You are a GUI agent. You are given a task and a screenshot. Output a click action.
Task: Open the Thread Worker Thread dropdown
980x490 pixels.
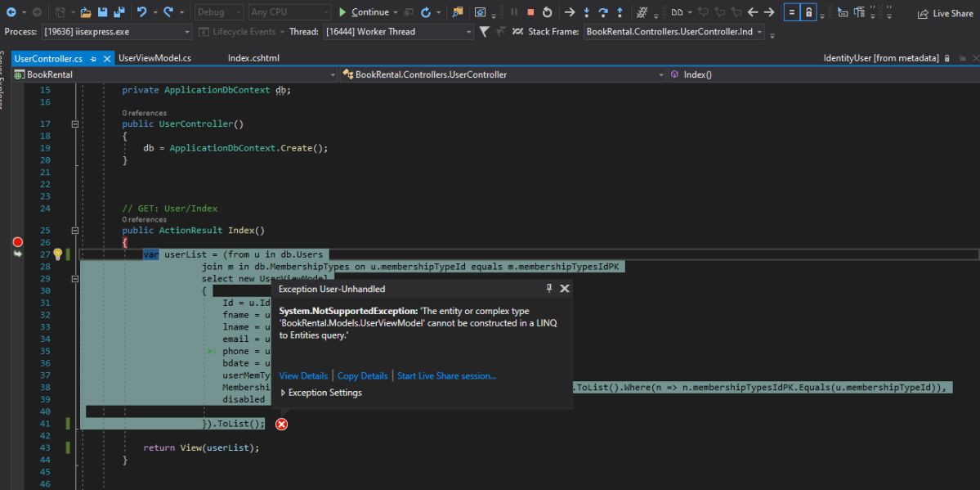[399, 31]
